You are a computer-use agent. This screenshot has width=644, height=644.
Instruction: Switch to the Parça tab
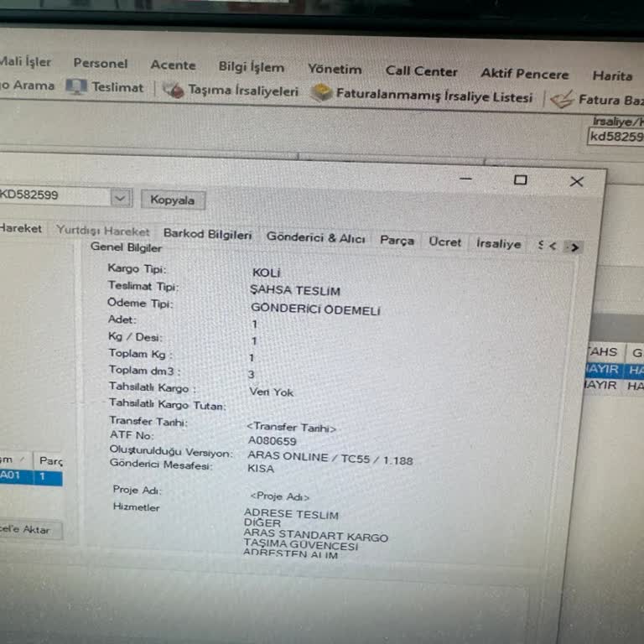pyautogui.click(x=397, y=241)
